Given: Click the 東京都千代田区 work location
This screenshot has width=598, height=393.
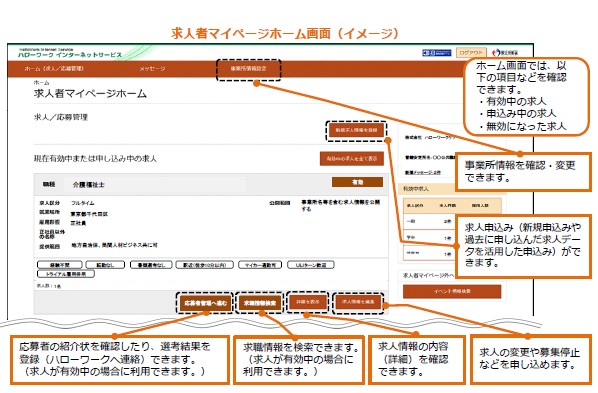Looking at the screenshot, I should 89,214.
